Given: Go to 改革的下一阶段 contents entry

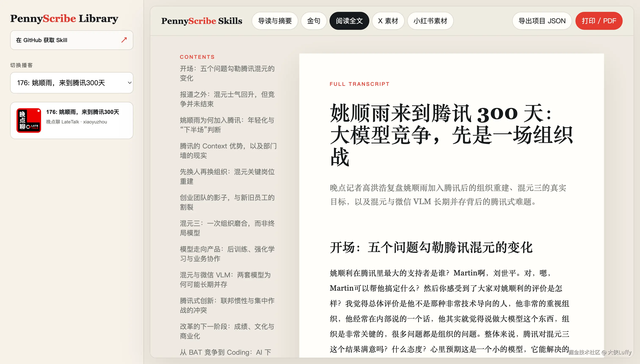Looking at the screenshot, I should [227, 331].
